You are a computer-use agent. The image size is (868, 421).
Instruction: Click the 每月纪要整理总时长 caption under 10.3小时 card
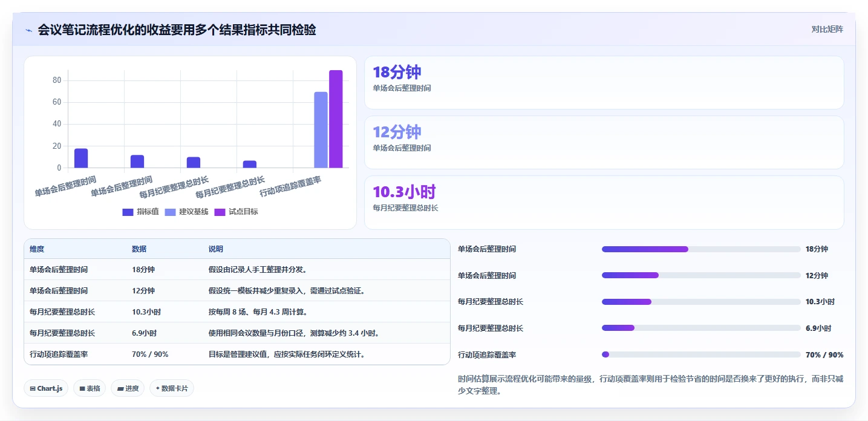tap(405, 208)
